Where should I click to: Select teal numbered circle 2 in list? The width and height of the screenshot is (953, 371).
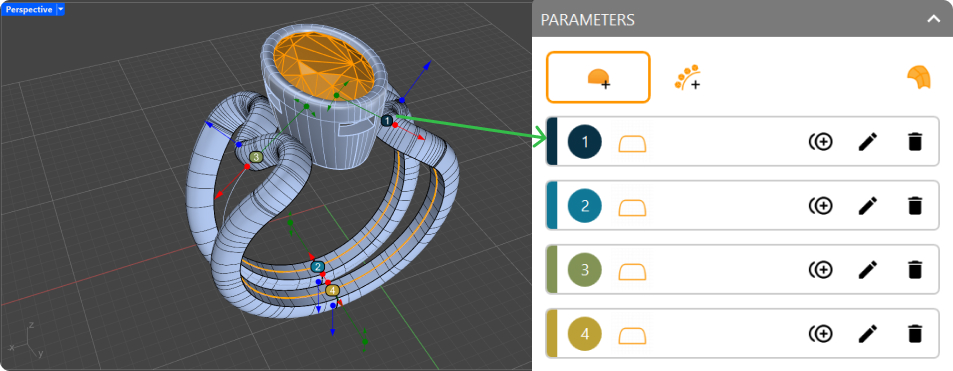(585, 206)
